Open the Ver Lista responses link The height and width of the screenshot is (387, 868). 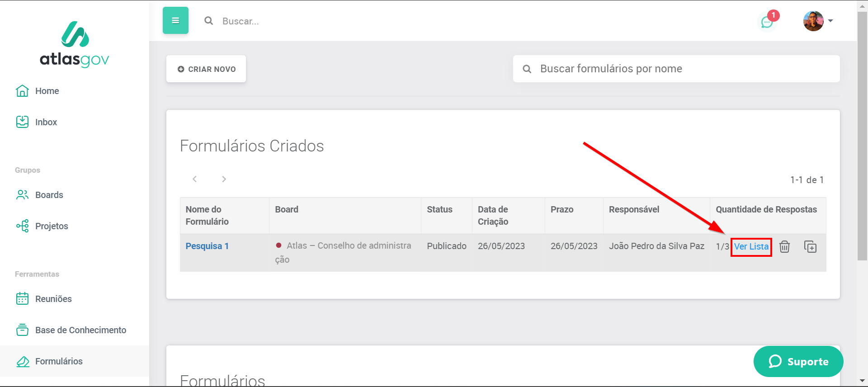coord(751,247)
